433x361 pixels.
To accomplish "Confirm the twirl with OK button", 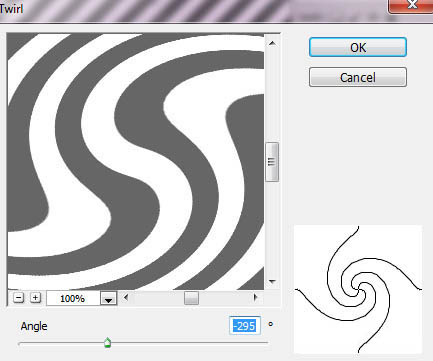I will tap(358, 47).
